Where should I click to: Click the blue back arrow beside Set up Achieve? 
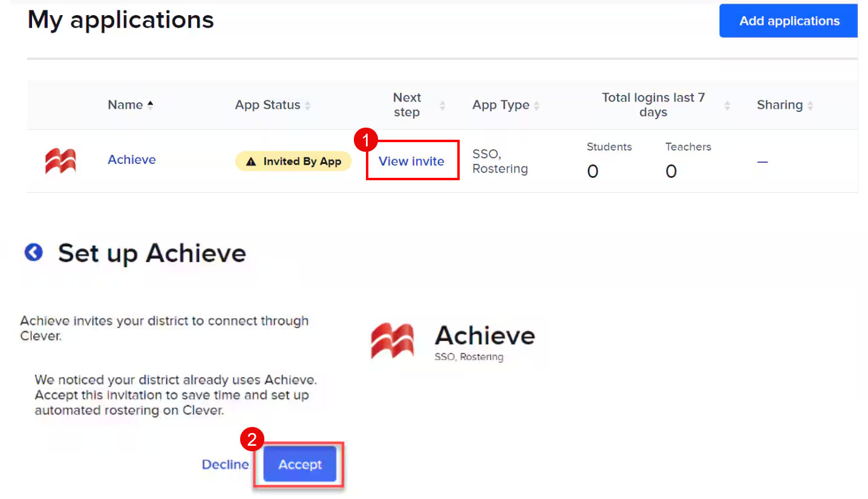[x=33, y=252]
